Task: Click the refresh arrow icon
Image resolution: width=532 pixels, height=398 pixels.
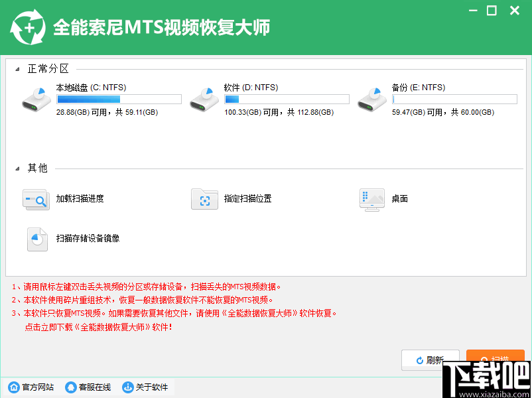Action: [x=420, y=360]
